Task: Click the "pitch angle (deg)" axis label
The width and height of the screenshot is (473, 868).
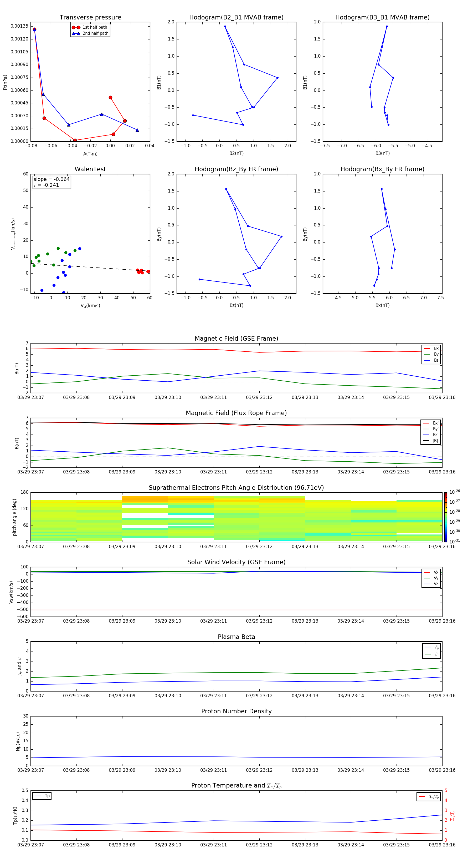Action: [x=14, y=517]
